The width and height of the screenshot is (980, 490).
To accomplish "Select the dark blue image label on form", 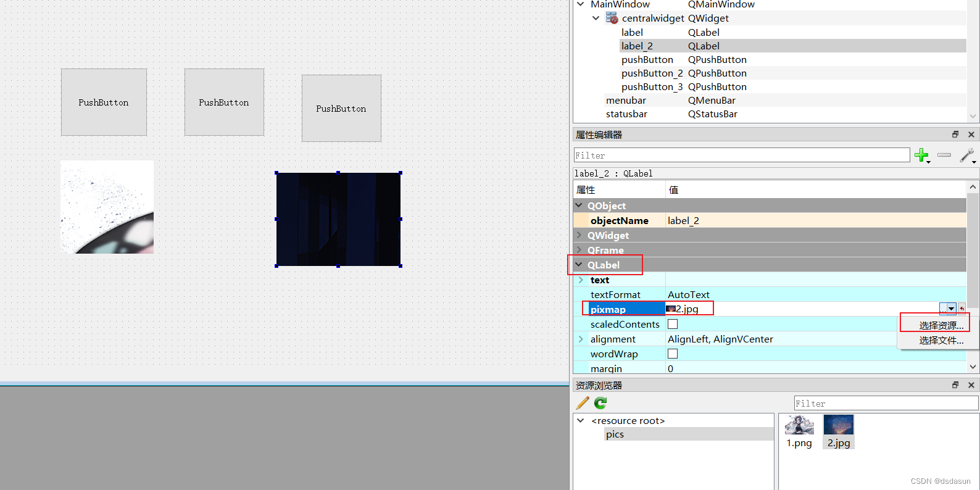I will (338, 220).
